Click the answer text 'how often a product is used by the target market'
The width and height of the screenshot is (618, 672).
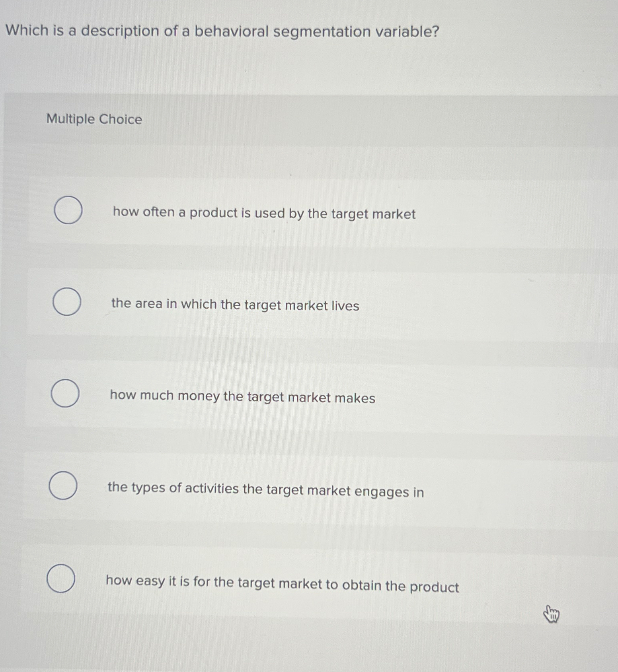pos(263,214)
